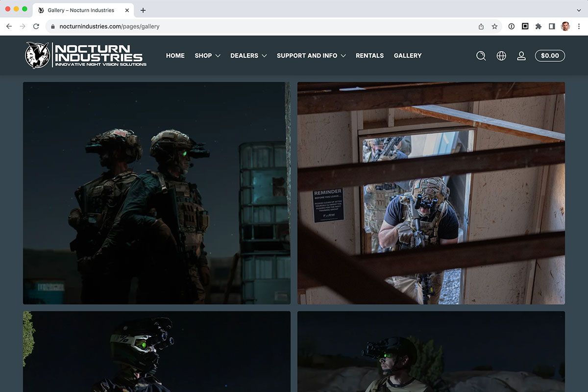Click the share page icon in address bar
588x392 pixels.
click(481, 26)
